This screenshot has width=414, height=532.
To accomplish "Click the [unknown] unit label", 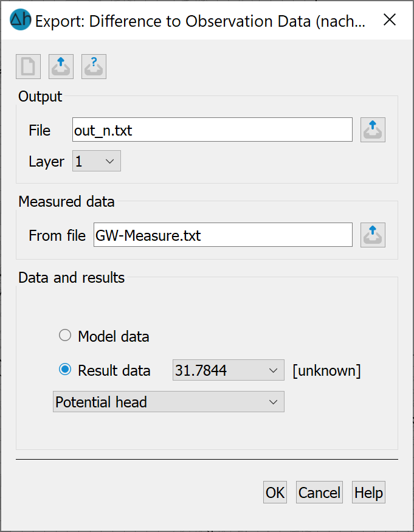I will tap(326, 370).
